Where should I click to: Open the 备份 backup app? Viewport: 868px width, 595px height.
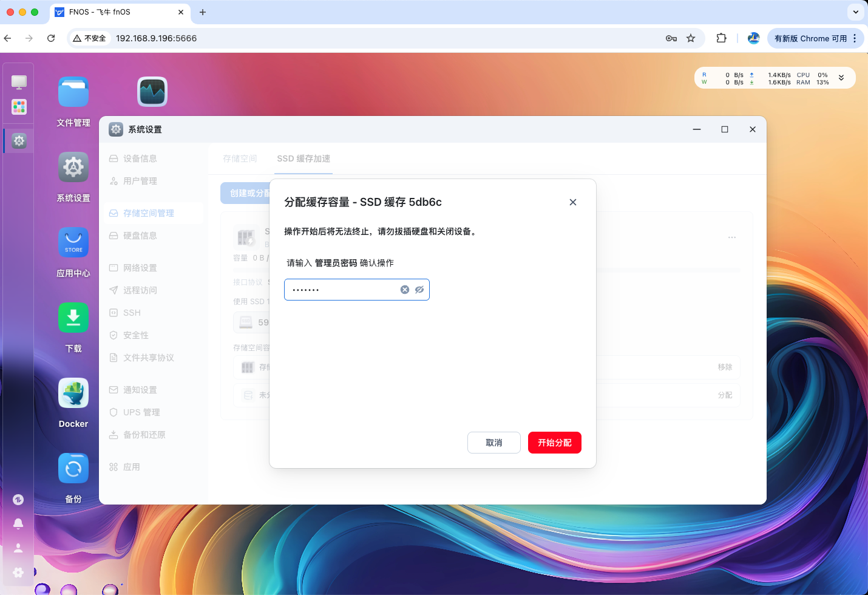click(73, 469)
